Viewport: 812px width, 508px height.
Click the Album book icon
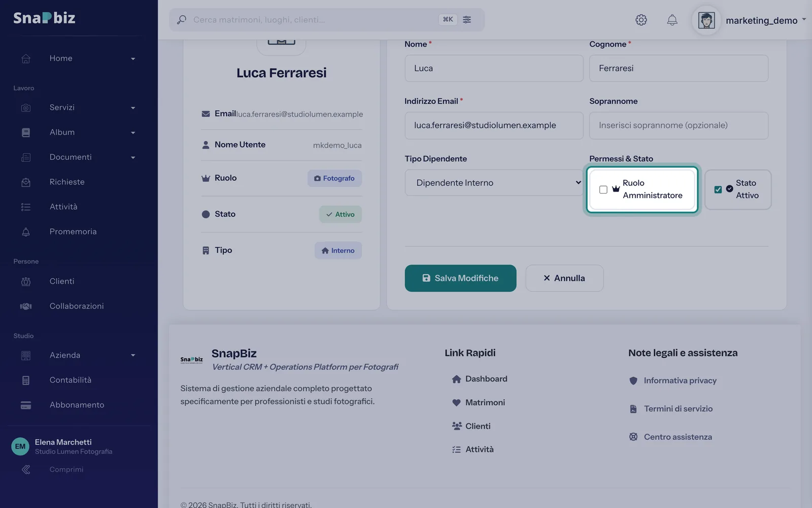tap(26, 133)
